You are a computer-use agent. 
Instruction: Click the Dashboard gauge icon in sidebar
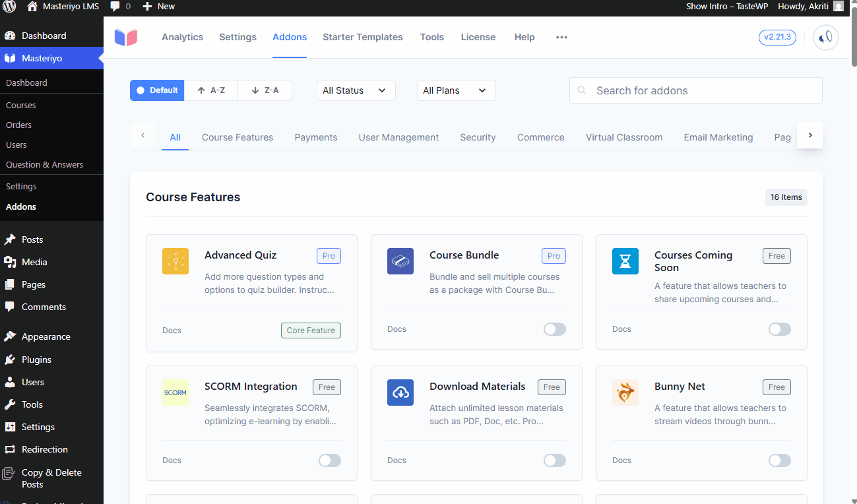click(x=10, y=36)
